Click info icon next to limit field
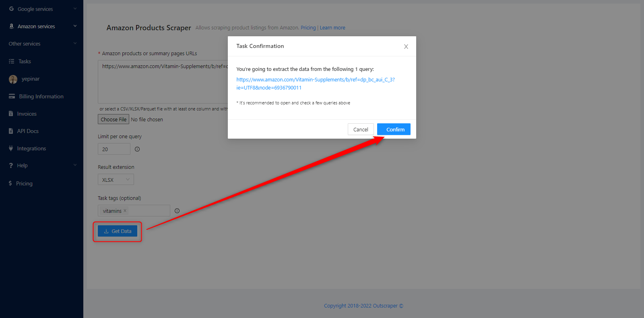The image size is (644, 318). [137, 149]
